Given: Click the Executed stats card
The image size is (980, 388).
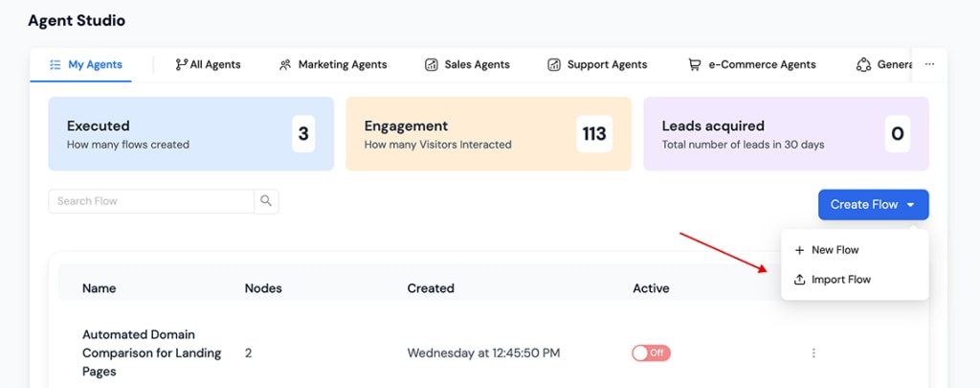Looking at the screenshot, I should coord(190,134).
